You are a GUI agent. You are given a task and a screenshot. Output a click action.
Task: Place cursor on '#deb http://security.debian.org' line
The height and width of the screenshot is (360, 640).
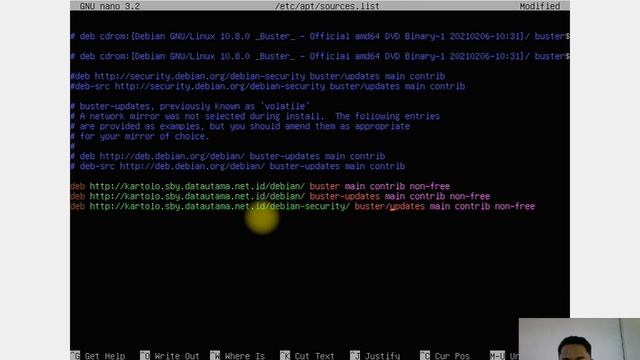[258, 76]
